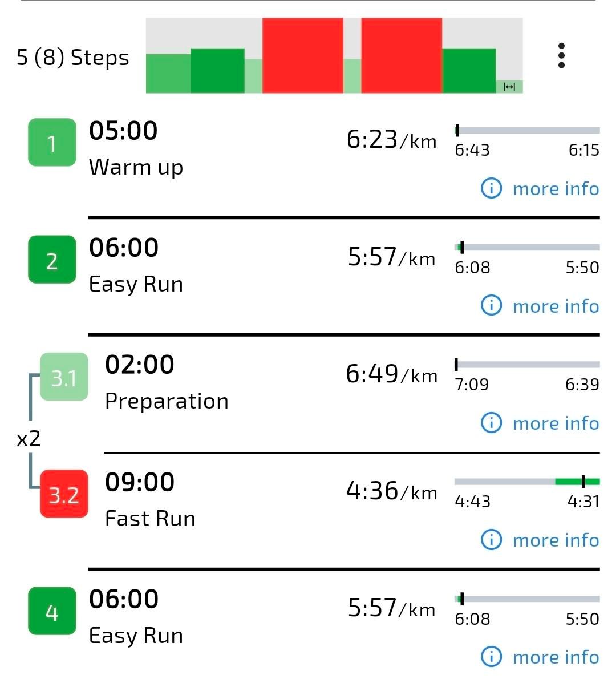Image resolution: width=616 pixels, height=683 pixels.
Task: Select the Fast Run step title
Action: 150,519
